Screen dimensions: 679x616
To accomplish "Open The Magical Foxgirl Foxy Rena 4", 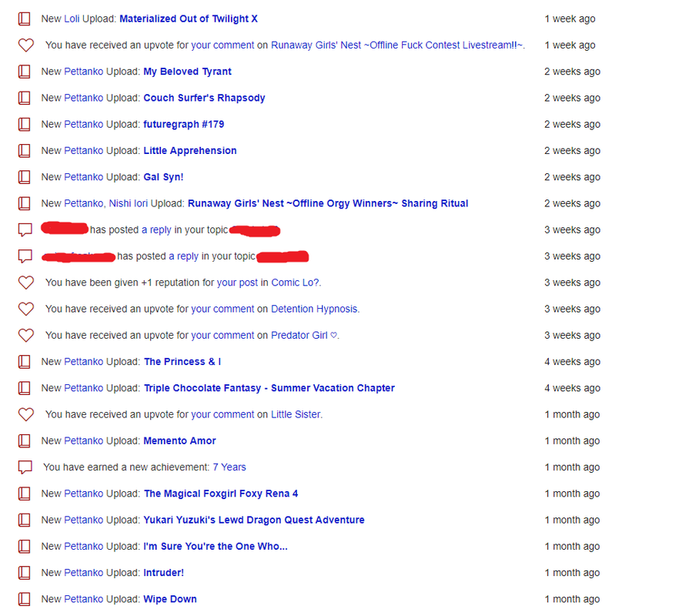I will (221, 494).
